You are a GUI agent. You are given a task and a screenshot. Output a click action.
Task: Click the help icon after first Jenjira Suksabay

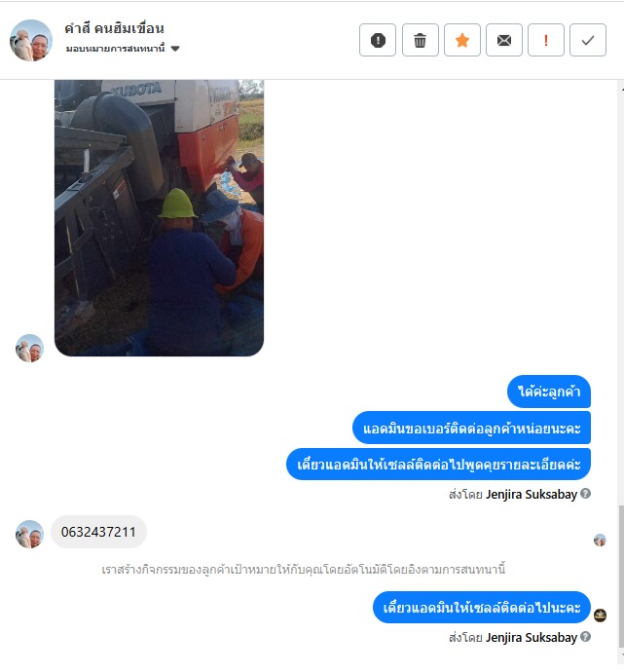pos(585,494)
